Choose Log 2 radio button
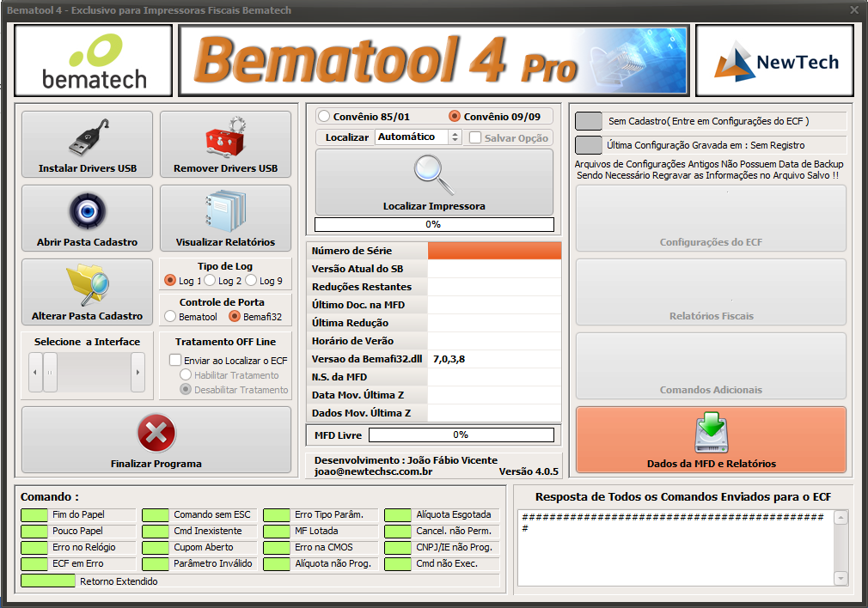 210,281
